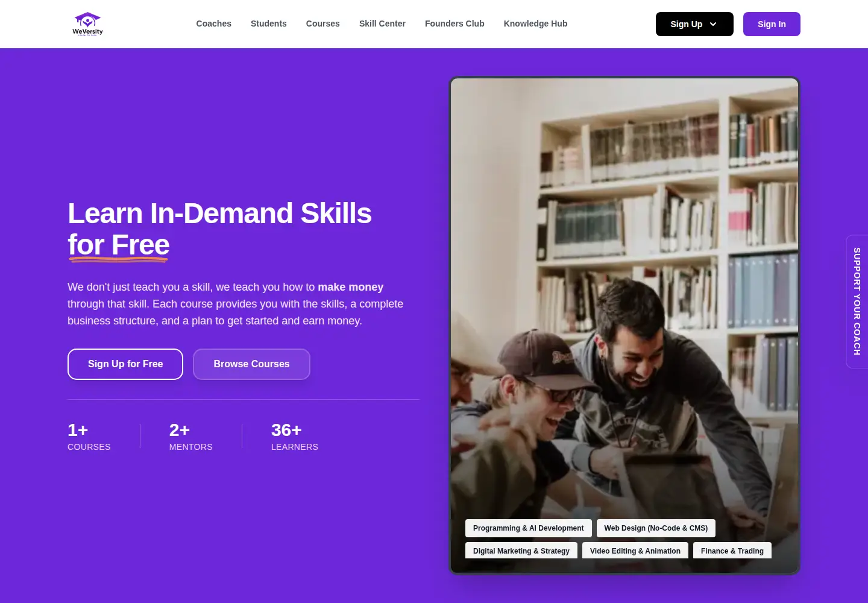Open the Support Your Coach side tab
The width and height of the screenshot is (868, 603).
(x=857, y=301)
